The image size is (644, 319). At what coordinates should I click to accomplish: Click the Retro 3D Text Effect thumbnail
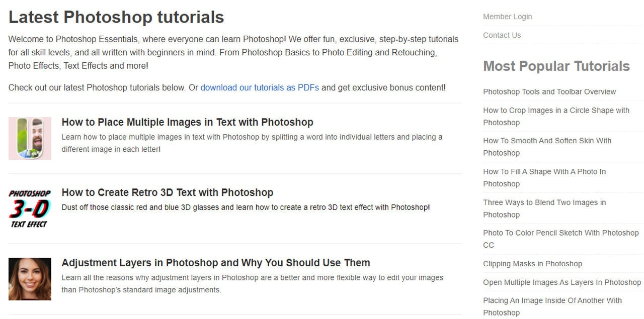coord(30,208)
